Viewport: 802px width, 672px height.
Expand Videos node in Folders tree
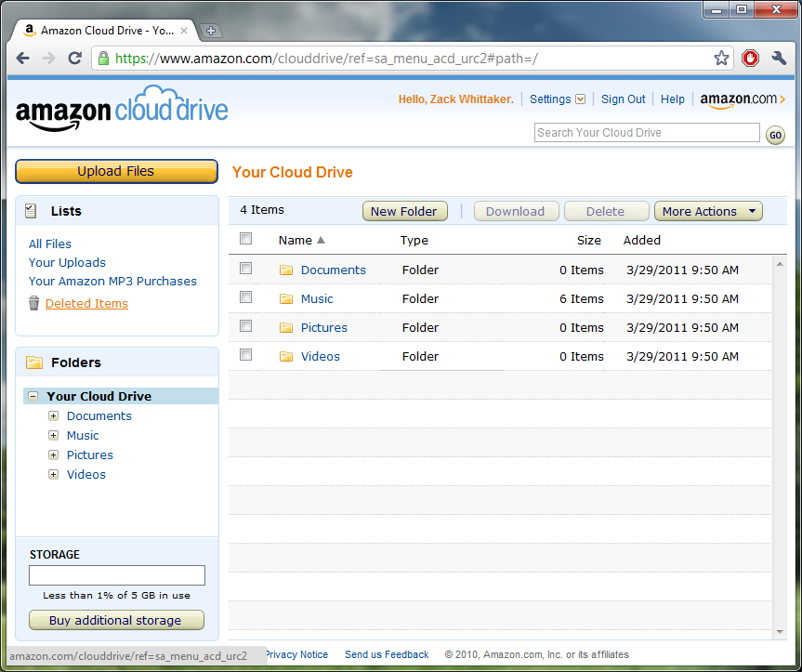(x=53, y=474)
